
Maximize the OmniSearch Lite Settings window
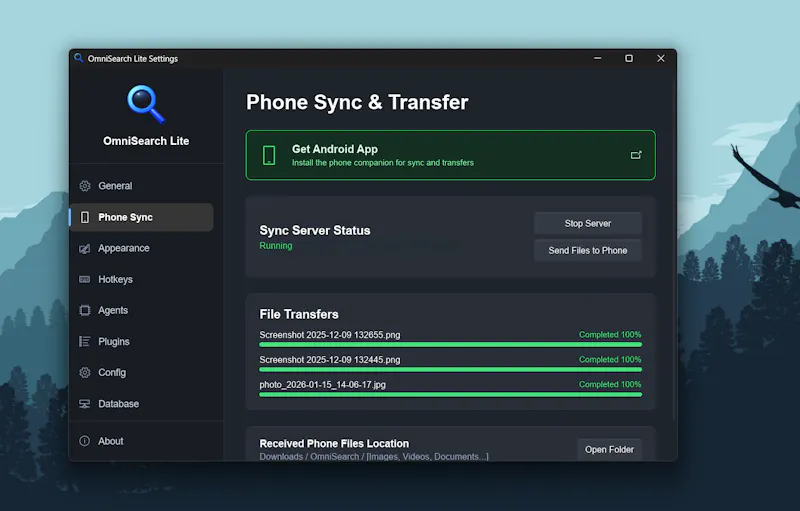(629, 58)
